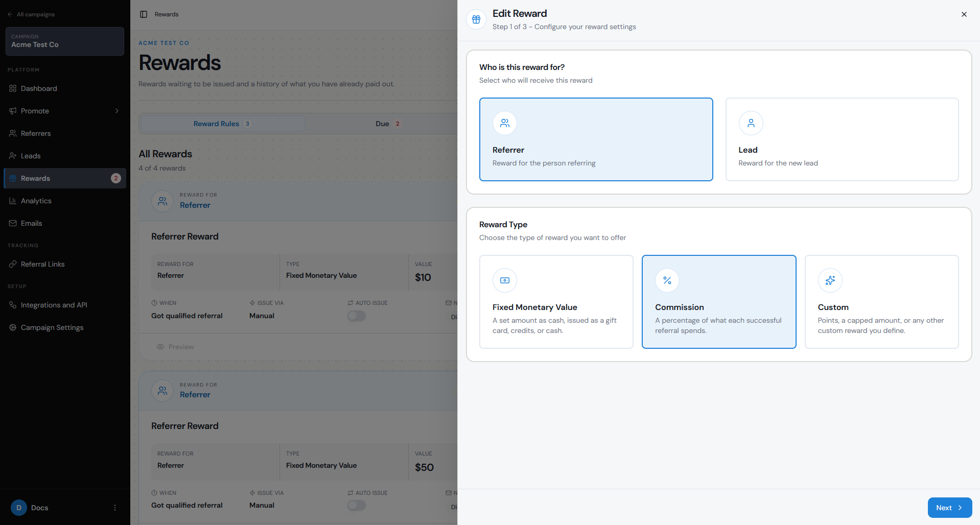This screenshot has height=525, width=980.
Task: Toggle the sidebar panel icon beside Rewards
Action: point(144,14)
